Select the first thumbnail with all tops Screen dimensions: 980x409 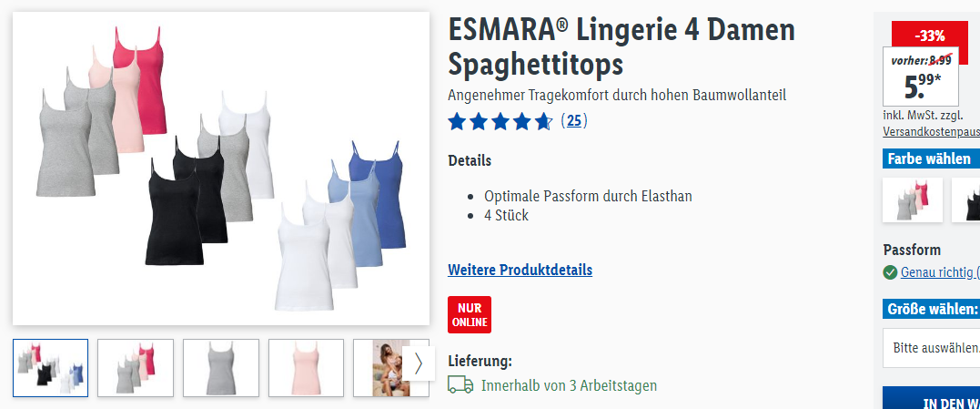[x=51, y=368]
